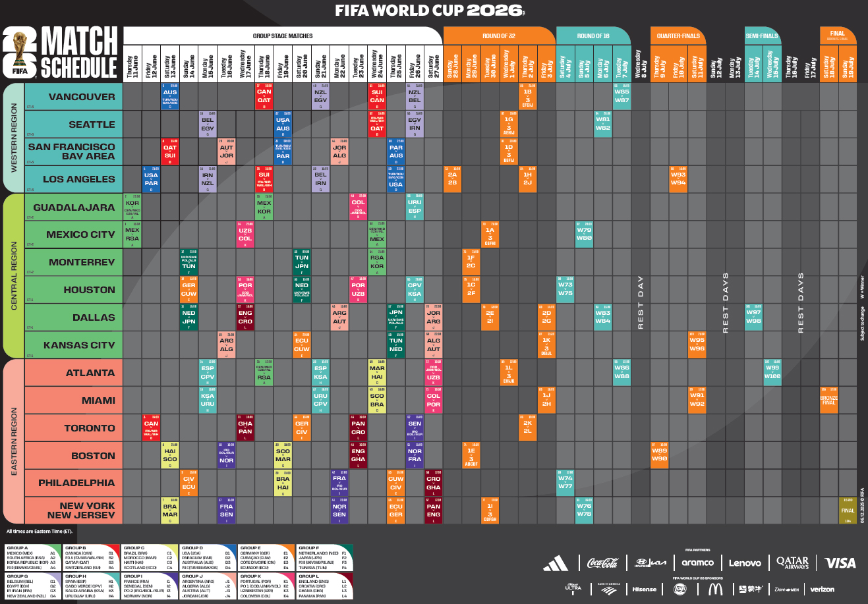
Task: Select the Group Stage Matches header tab
Action: pos(282,36)
